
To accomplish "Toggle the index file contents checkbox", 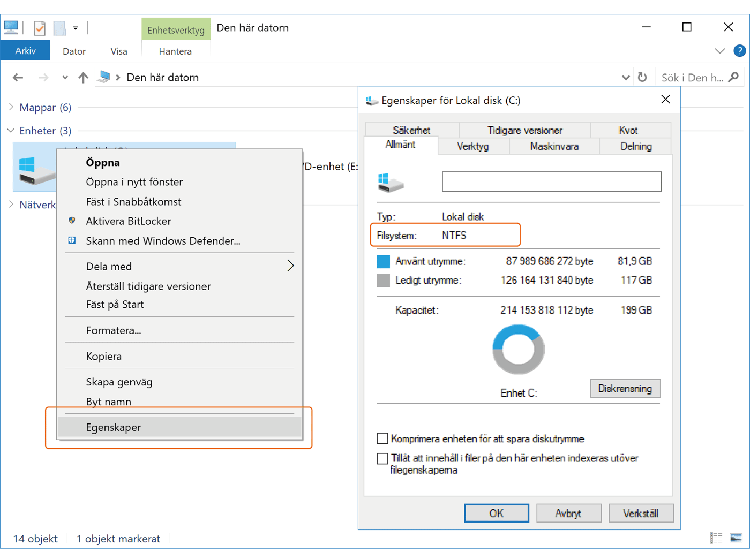I will coord(382,459).
